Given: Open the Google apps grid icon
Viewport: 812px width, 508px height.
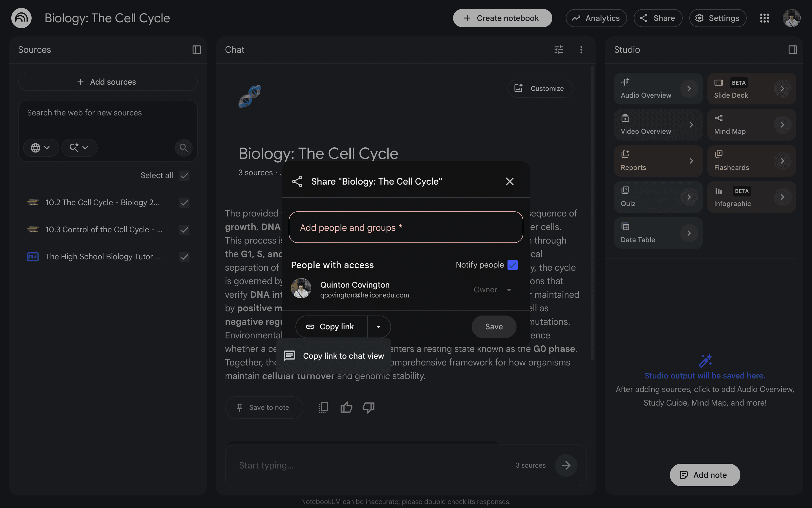Looking at the screenshot, I should coord(764,18).
